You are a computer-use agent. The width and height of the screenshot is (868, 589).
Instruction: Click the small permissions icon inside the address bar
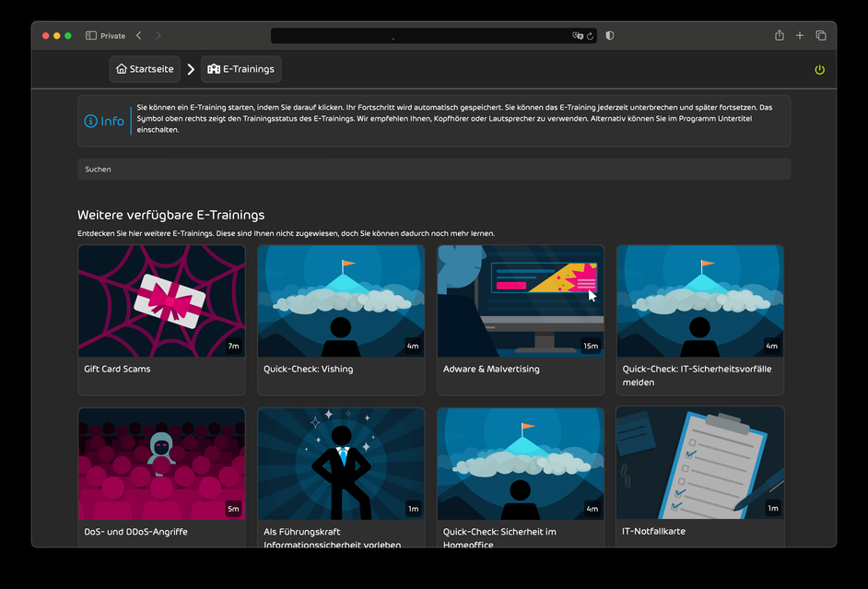[x=578, y=35]
